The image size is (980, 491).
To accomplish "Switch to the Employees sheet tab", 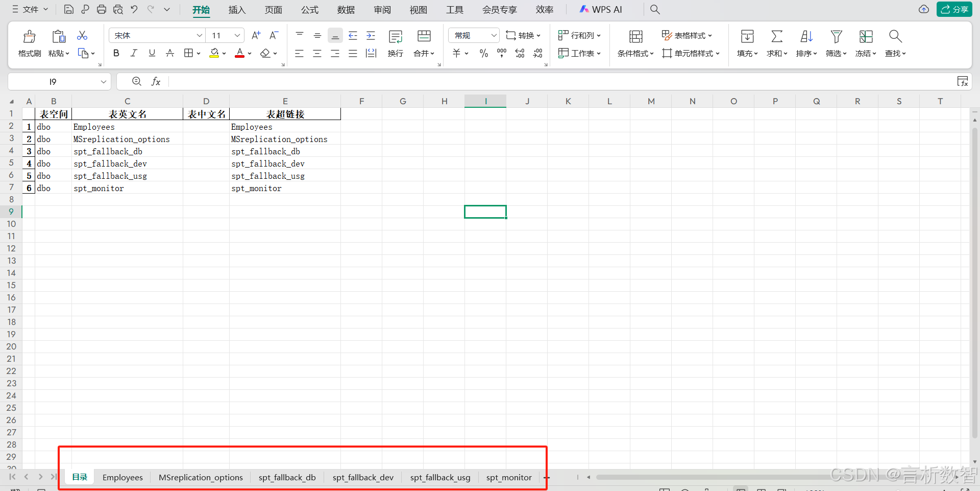I will tap(122, 477).
